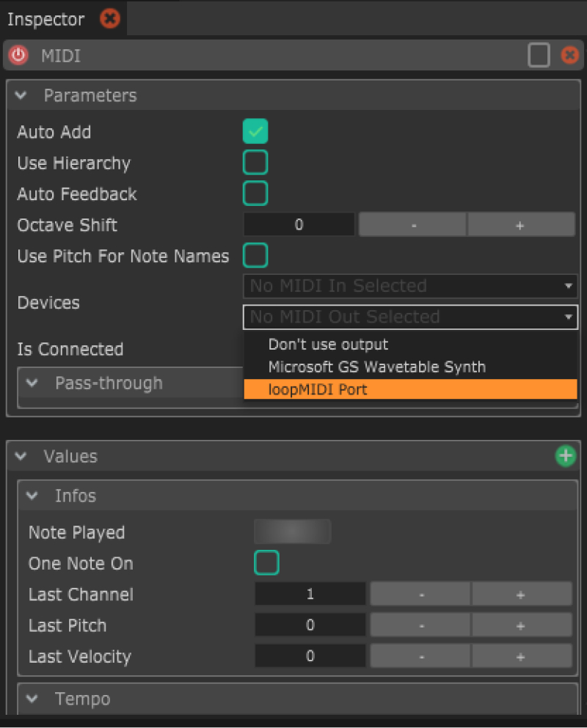Enable the Use Hierarchy checkbox
The height and width of the screenshot is (728, 587).
(x=255, y=163)
